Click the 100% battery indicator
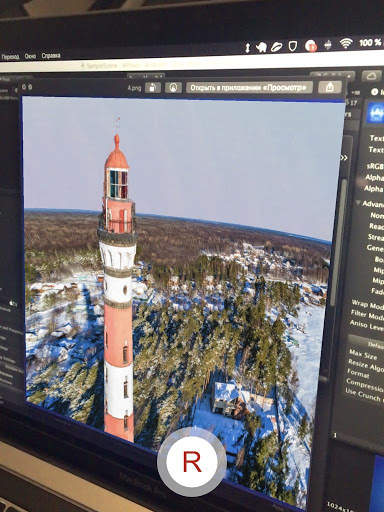 pos(370,42)
